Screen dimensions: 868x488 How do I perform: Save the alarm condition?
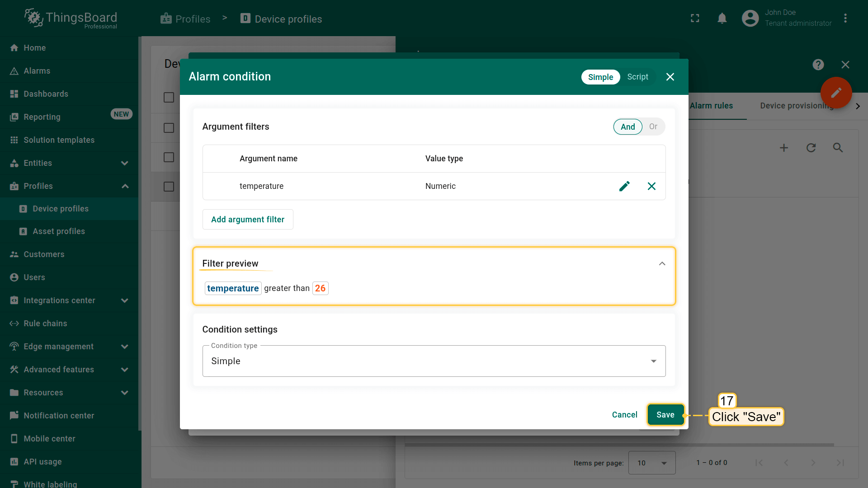coord(665,415)
